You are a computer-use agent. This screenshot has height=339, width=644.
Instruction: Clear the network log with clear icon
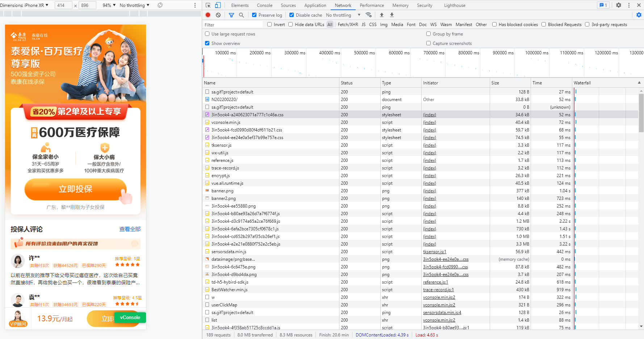pyautogui.click(x=218, y=15)
